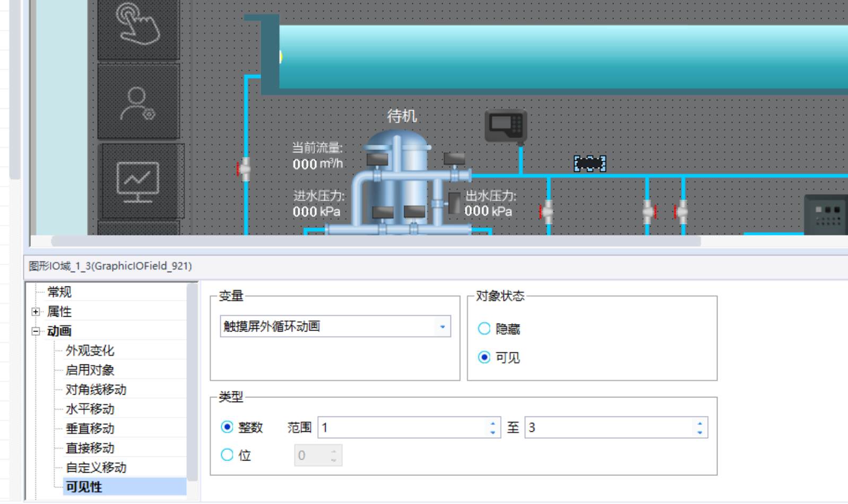Select 水平移动 animation item
This screenshot has height=504, width=848.
point(90,409)
